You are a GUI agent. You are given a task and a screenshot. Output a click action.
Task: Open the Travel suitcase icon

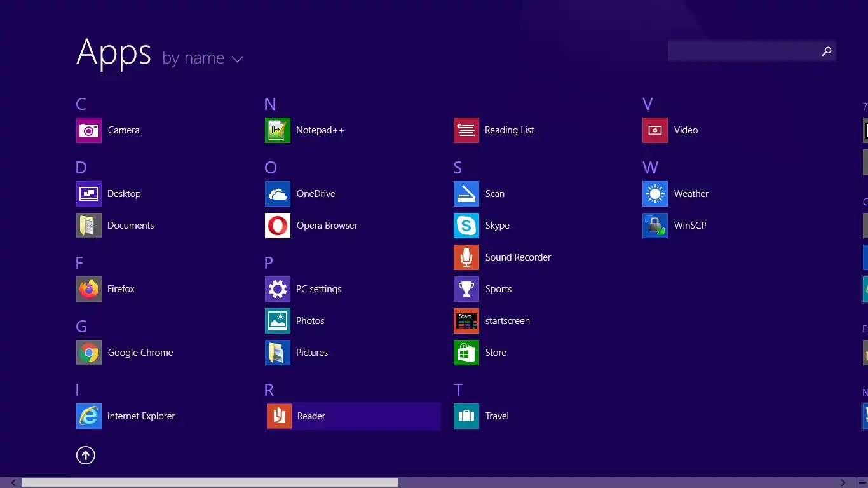(466, 416)
